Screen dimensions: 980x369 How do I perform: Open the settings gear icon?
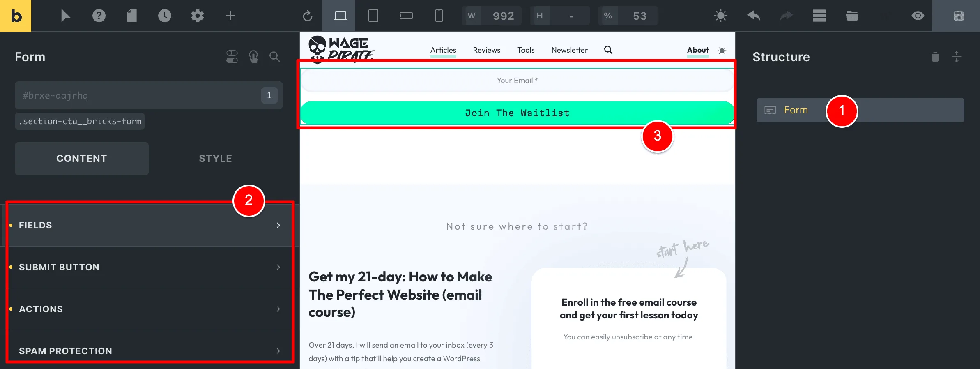click(x=197, y=16)
